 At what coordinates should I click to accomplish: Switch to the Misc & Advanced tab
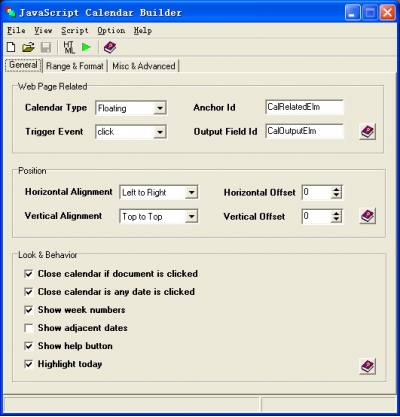coord(144,66)
